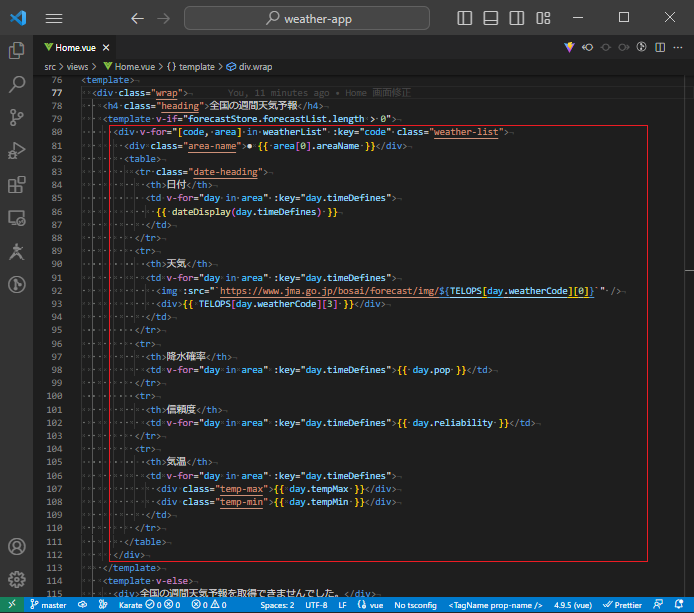Open the Extensions view

pyautogui.click(x=16, y=185)
